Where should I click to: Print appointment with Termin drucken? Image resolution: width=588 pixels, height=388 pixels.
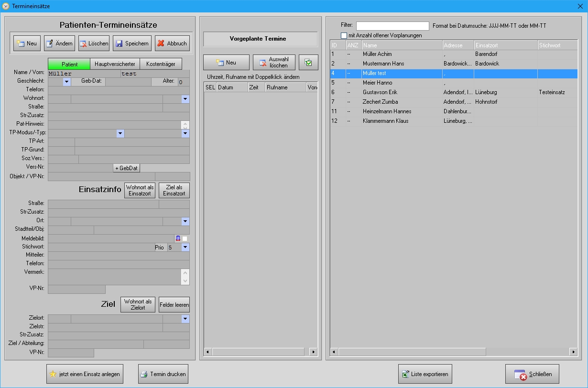point(163,374)
